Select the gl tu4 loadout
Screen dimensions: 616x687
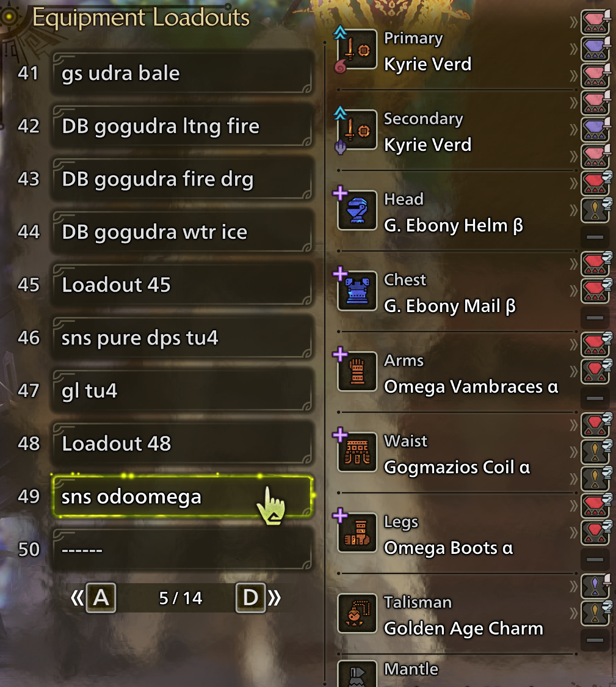click(x=183, y=391)
